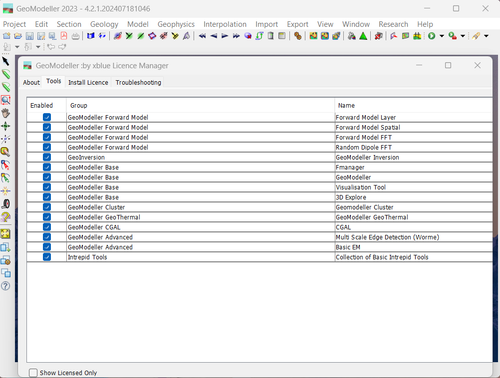Toggle the Random Dipole FFT checkbox

click(47, 147)
